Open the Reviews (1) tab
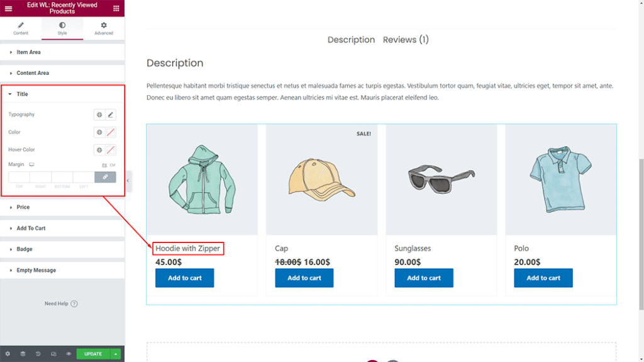Image resolution: width=644 pixels, height=362 pixels. (x=406, y=40)
